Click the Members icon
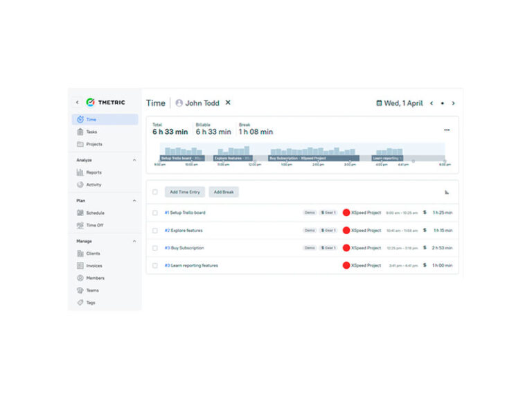The image size is (532, 399). pos(80,278)
